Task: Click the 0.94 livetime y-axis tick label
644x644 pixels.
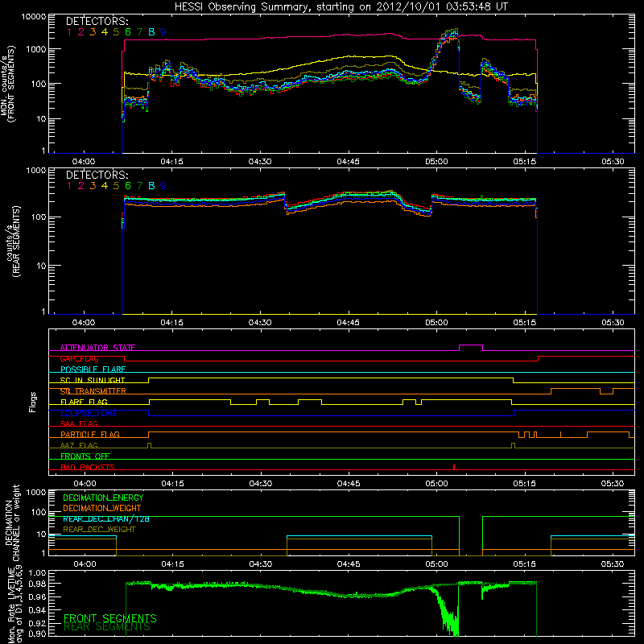Action: [x=37, y=609]
